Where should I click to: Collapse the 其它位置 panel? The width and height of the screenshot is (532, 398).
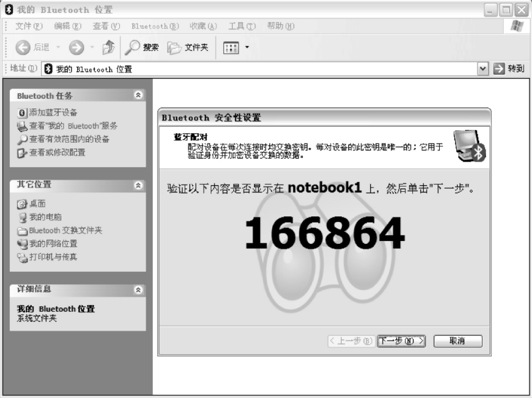[138, 185]
